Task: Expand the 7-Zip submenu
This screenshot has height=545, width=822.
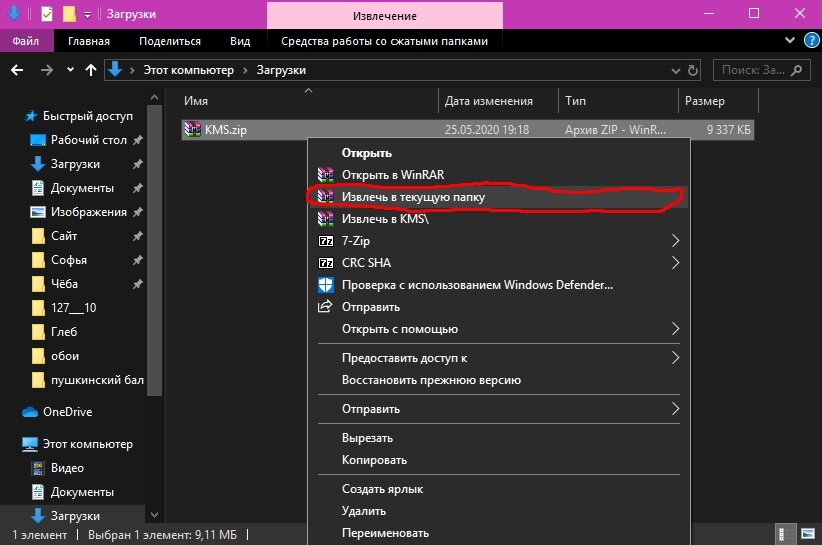Action: click(x=499, y=241)
